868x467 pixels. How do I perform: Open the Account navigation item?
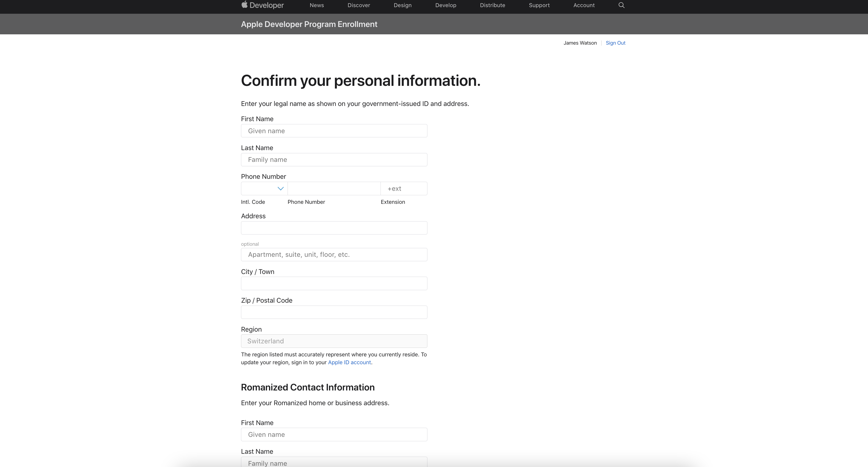point(584,5)
